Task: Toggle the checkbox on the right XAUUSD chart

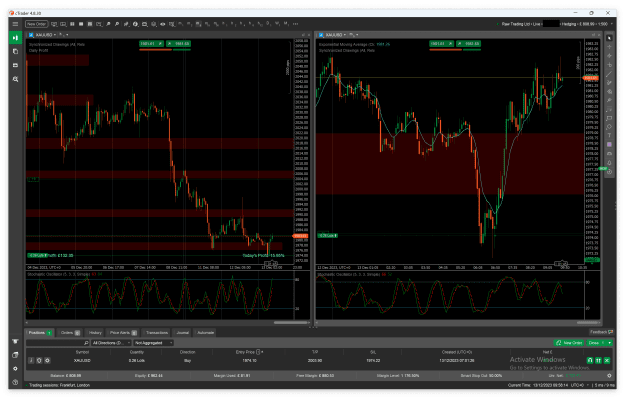Action: (321, 35)
